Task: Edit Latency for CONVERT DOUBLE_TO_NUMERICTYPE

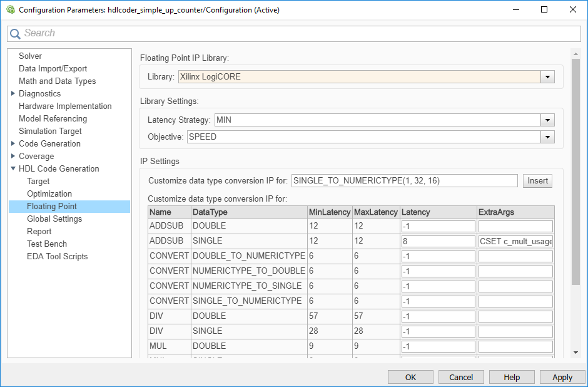Action: 438,256
